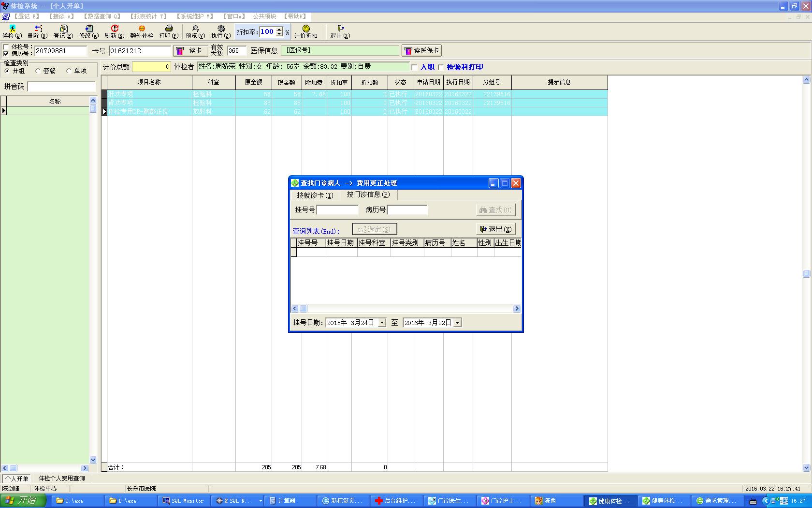Click the app system menu icon in menu bar
This screenshot has height=508, width=812.
pyautogui.click(x=5, y=16)
